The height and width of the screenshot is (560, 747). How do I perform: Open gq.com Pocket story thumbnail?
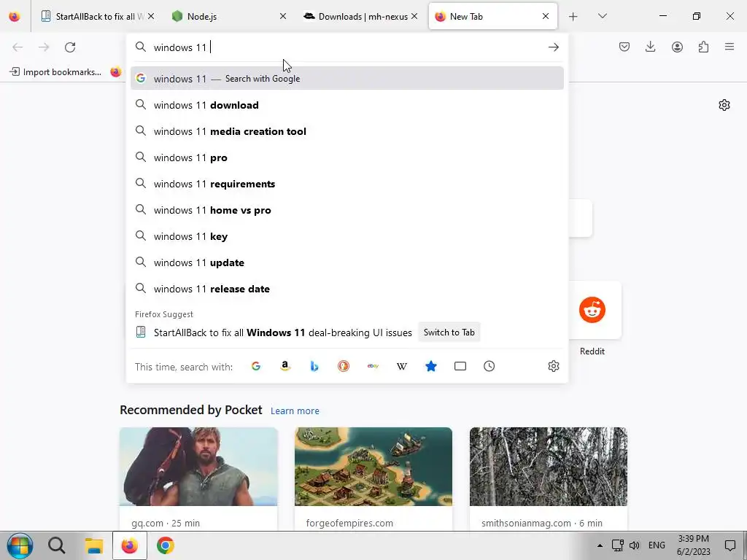click(198, 467)
